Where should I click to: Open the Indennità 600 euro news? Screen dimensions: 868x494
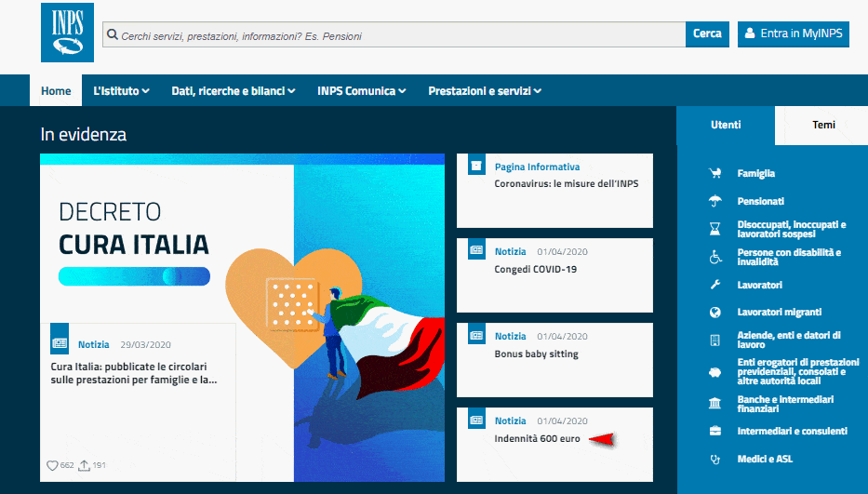click(537, 438)
